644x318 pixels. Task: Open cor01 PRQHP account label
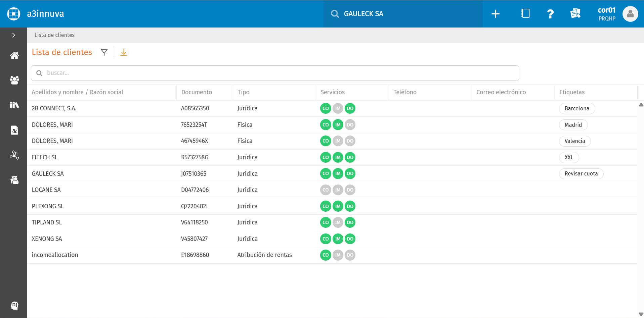coord(607,14)
